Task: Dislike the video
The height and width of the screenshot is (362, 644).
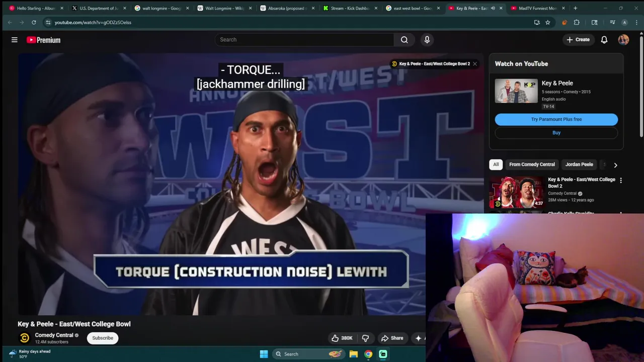Action: (366, 338)
